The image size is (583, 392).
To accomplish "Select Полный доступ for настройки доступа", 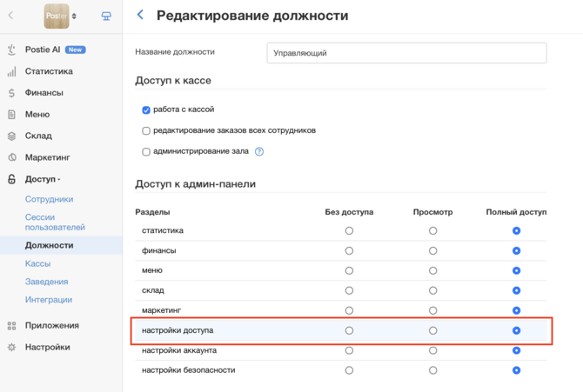I will point(517,330).
